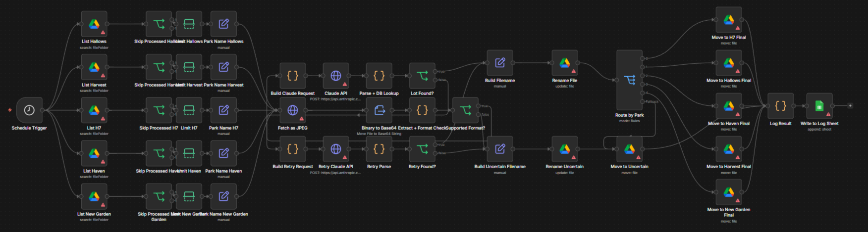Open the Claude API HTTP node
The height and width of the screenshot is (232, 868).
point(336,76)
